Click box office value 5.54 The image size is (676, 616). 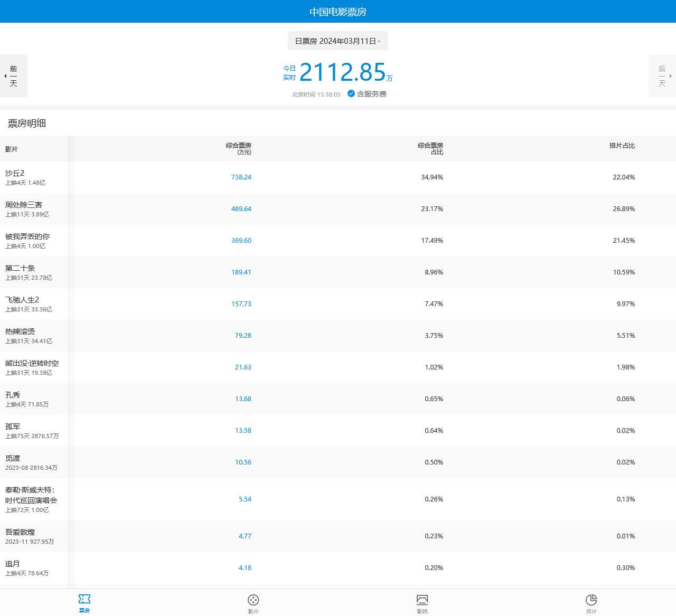pyautogui.click(x=245, y=499)
